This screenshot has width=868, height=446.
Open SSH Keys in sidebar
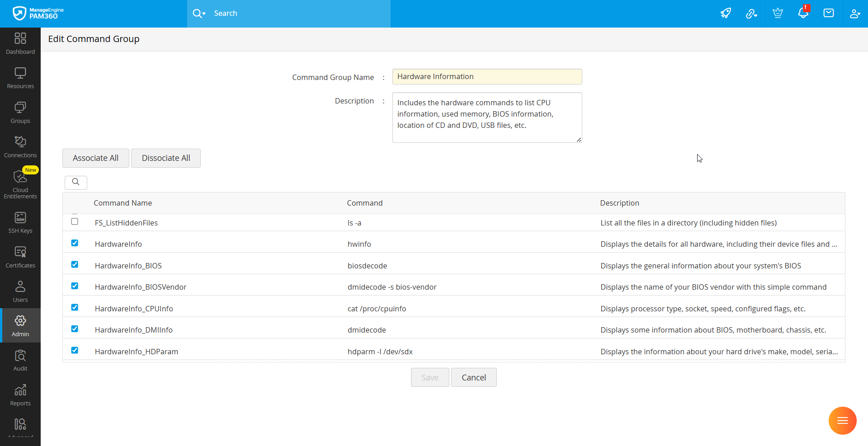20,223
